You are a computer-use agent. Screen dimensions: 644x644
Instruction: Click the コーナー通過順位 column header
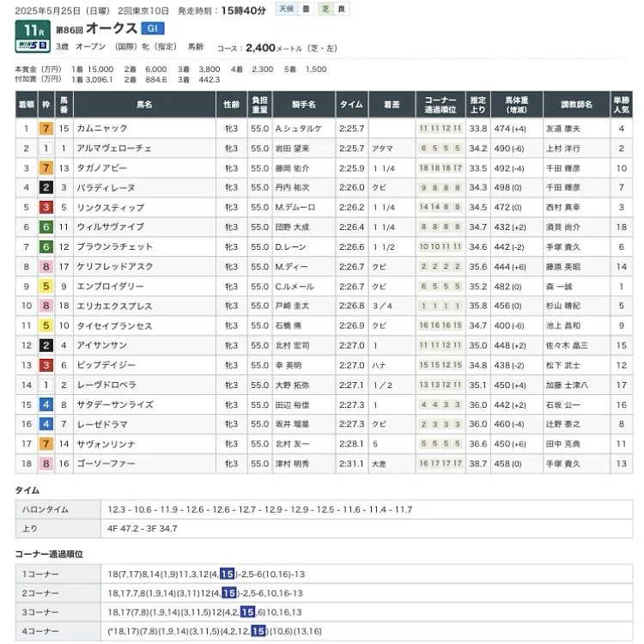[440, 105]
